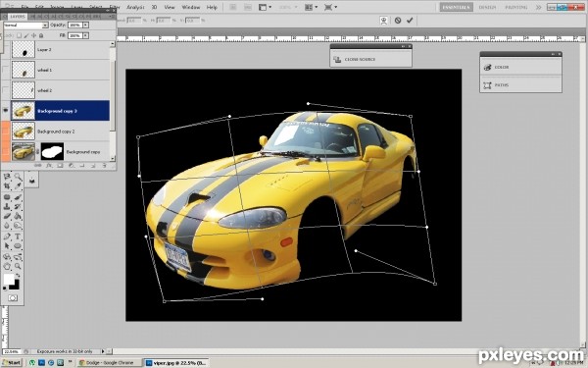This screenshot has height=368, width=588.
Task: Open the View Extras dropdown
Action: pyautogui.click(x=266, y=7)
